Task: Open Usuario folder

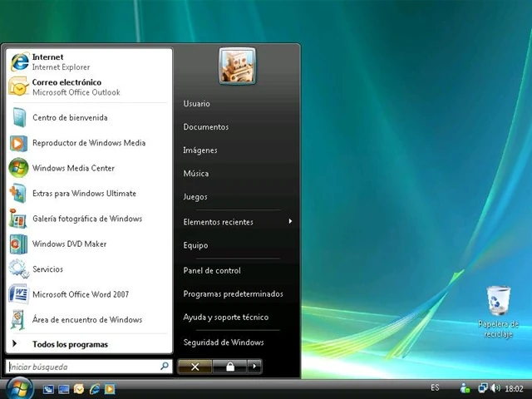Action: [197, 103]
